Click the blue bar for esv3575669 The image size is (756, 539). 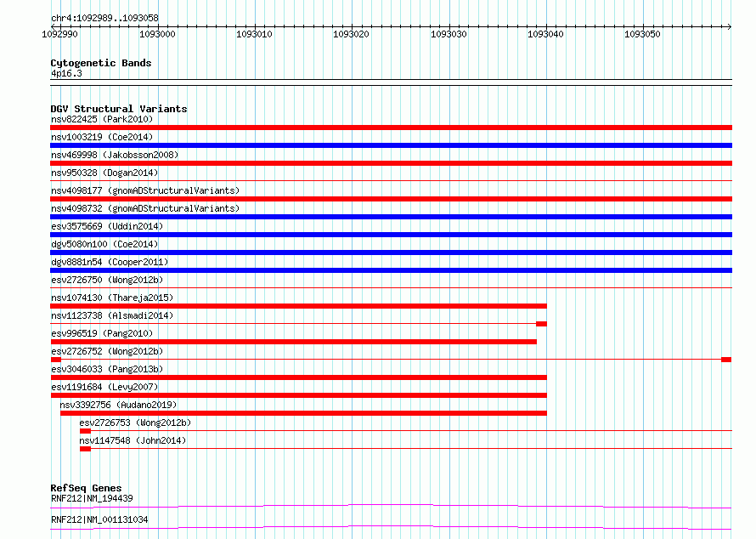(391, 235)
